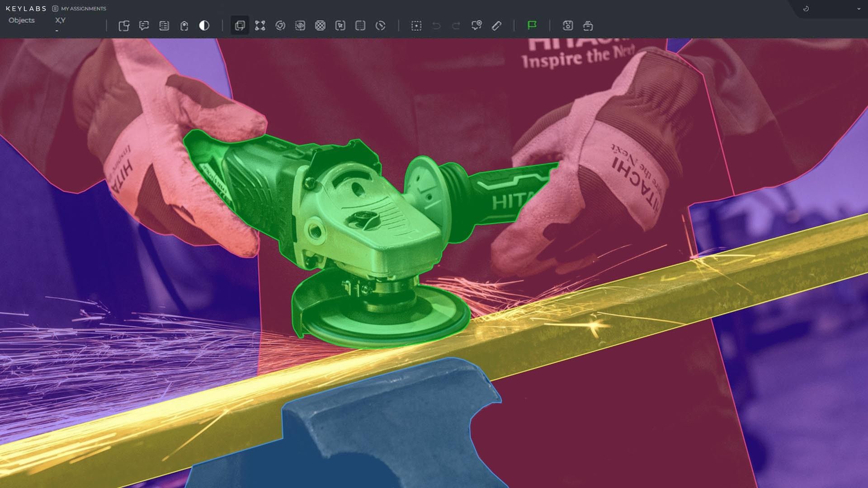The width and height of the screenshot is (868, 488).
Task: Click the Undo button
Action: click(435, 26)
